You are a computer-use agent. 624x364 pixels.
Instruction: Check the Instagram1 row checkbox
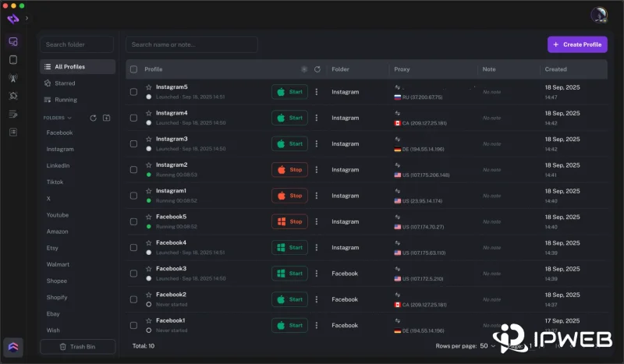(x=133, y=196)
